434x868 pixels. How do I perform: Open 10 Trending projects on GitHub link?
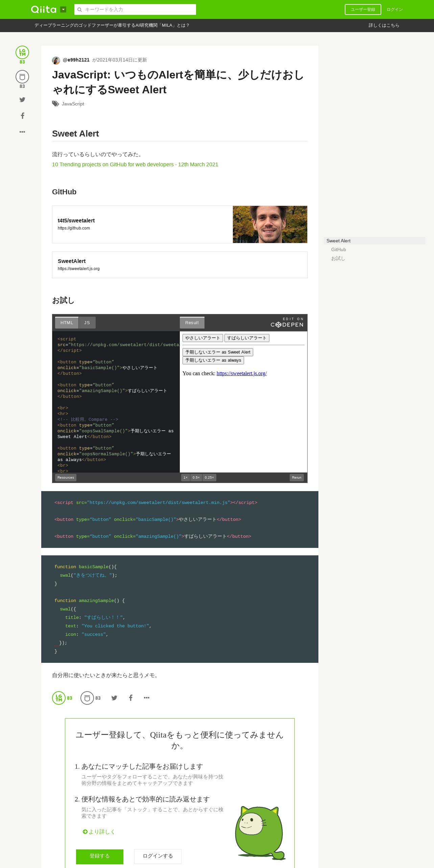tap(135, 164)
